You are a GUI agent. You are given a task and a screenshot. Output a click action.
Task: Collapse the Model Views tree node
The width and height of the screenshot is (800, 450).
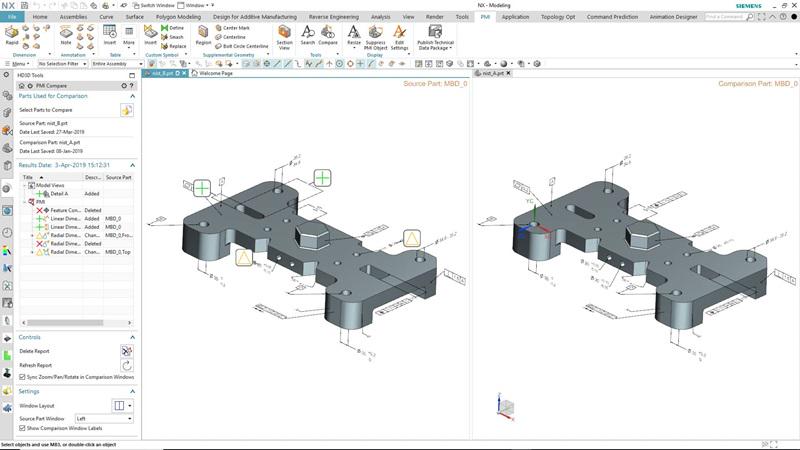click(25, 185)
